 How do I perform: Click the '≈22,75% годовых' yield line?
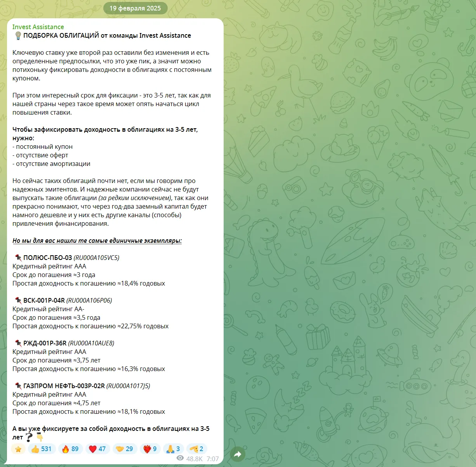(x=90, y=326)
